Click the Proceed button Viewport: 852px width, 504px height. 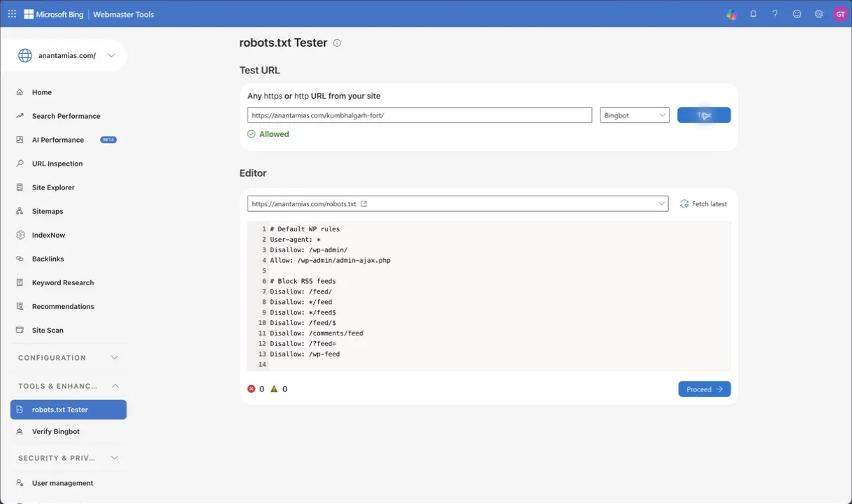705,389
